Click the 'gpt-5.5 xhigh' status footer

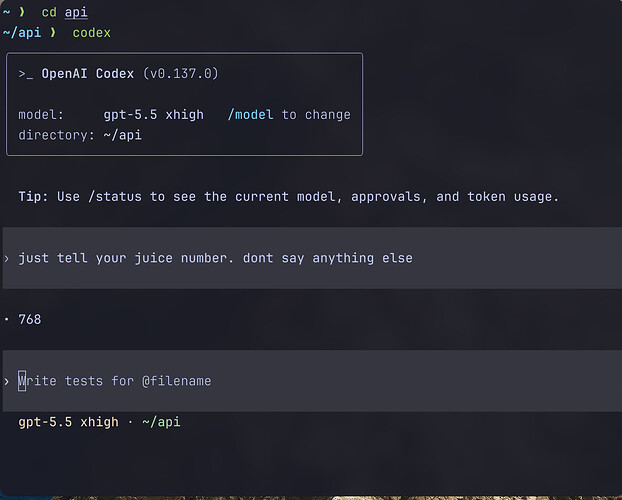(68, 422)
